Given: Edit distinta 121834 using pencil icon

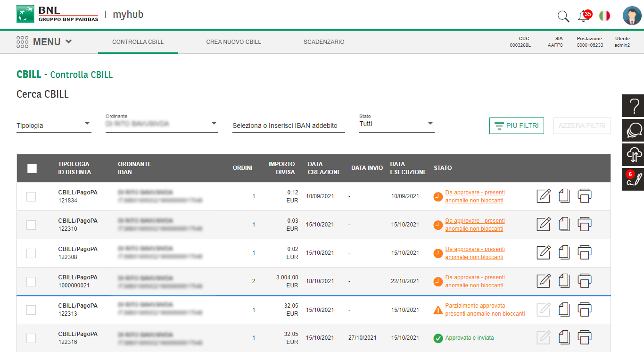Looking at the screenshot, I should coord(544,196).
